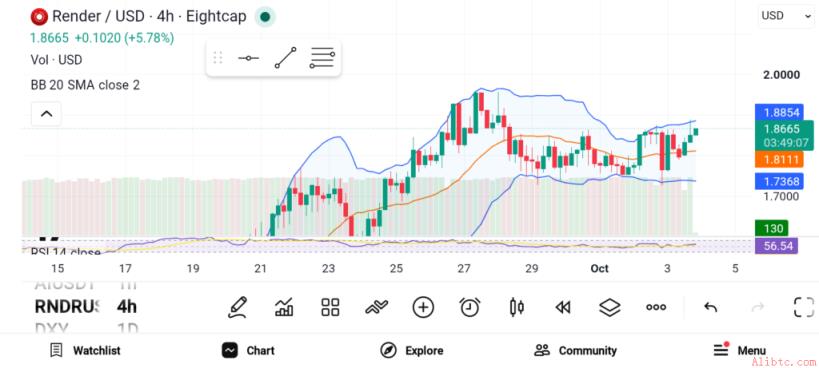The width and height of the screenshot is (819, 368).
Task: Select the trend line tool in floating toolbar
Action: 285,58
